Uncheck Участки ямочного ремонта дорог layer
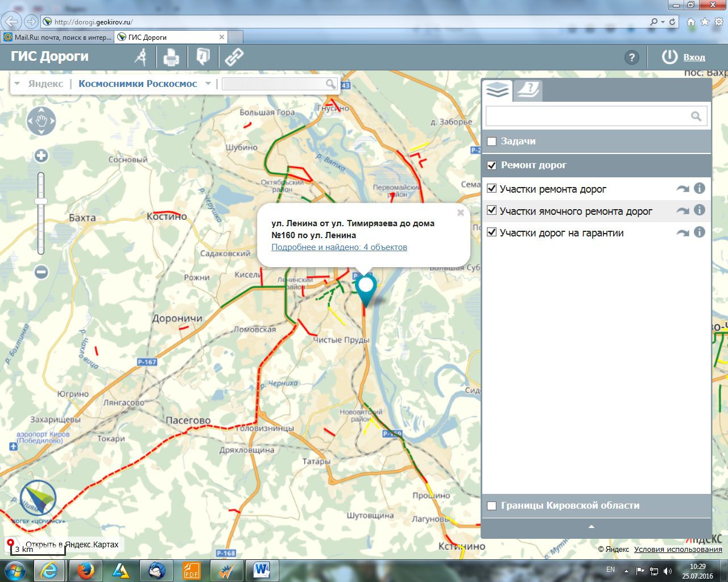Screen dimensions: 728x582 [x=492, y=211]
